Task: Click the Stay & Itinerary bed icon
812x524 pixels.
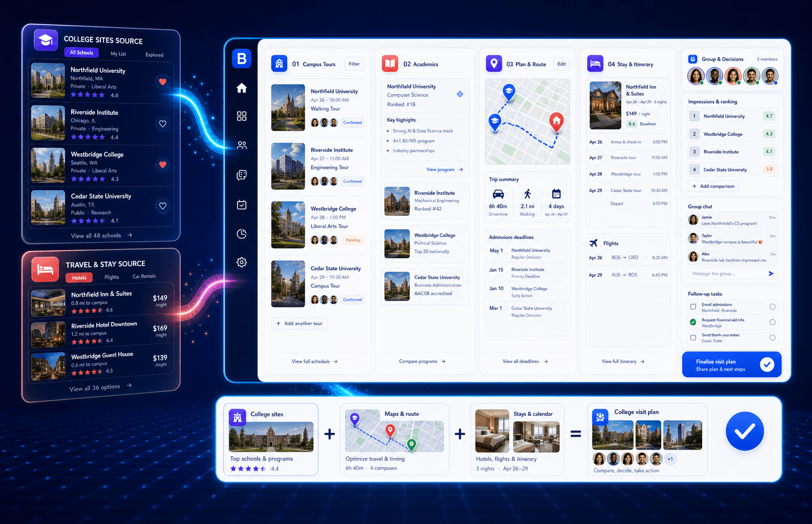Action: pos(595,63)
